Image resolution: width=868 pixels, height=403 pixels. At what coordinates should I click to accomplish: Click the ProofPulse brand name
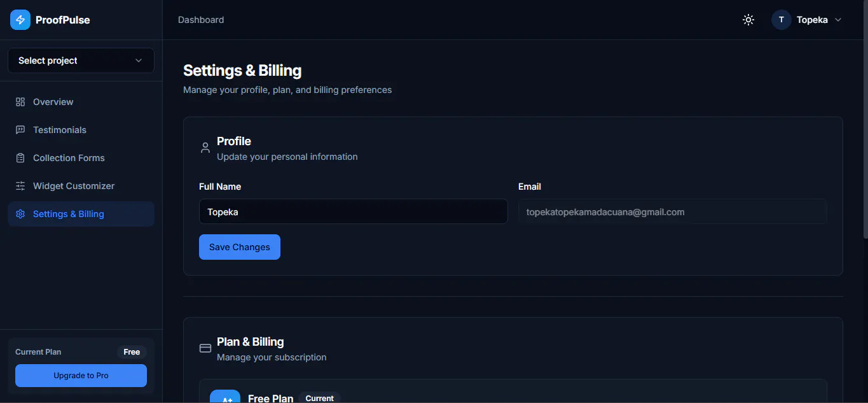(63, 20)
